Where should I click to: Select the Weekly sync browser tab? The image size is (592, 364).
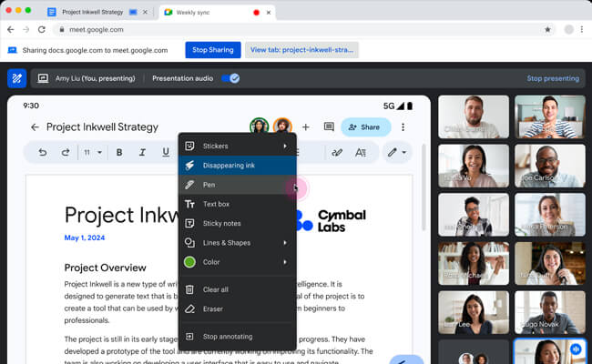click(217, 12)
